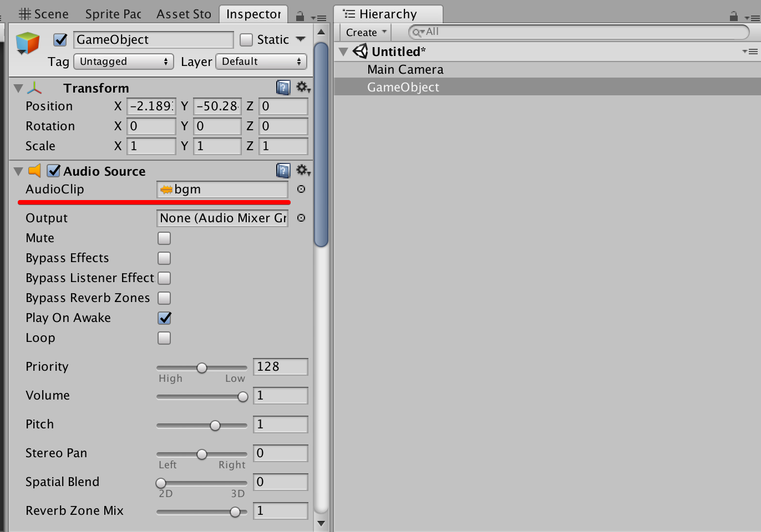Screen dimensions: 761x532
Task: Click the Inspector scroll down arrow
Action: [321, 523]
